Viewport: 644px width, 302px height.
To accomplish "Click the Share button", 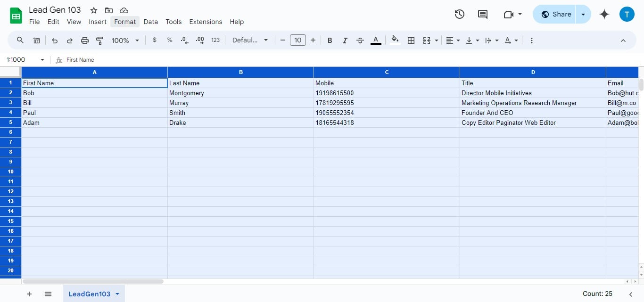I will (x=555, y=14).
